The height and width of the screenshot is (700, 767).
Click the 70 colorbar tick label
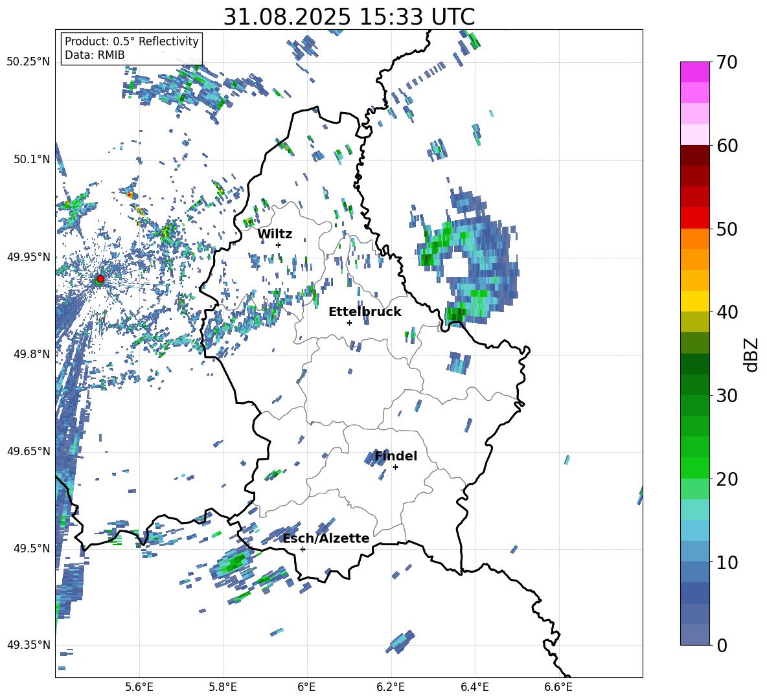pyautogui.click(x=726, y=62)
